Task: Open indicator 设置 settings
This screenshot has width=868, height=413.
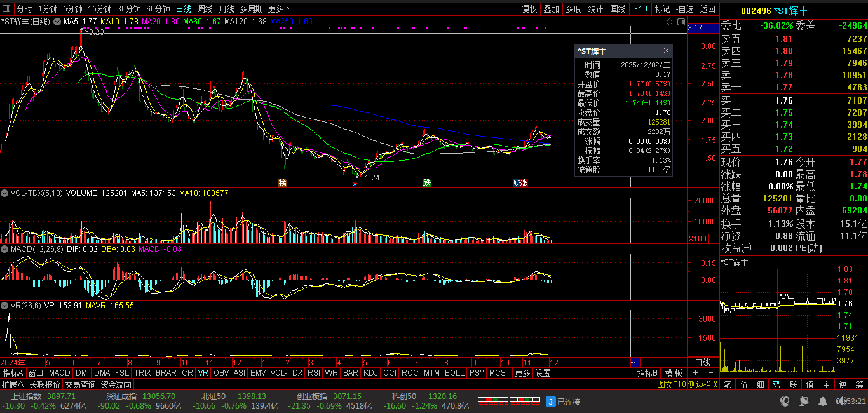Action: tap(543, 373)
